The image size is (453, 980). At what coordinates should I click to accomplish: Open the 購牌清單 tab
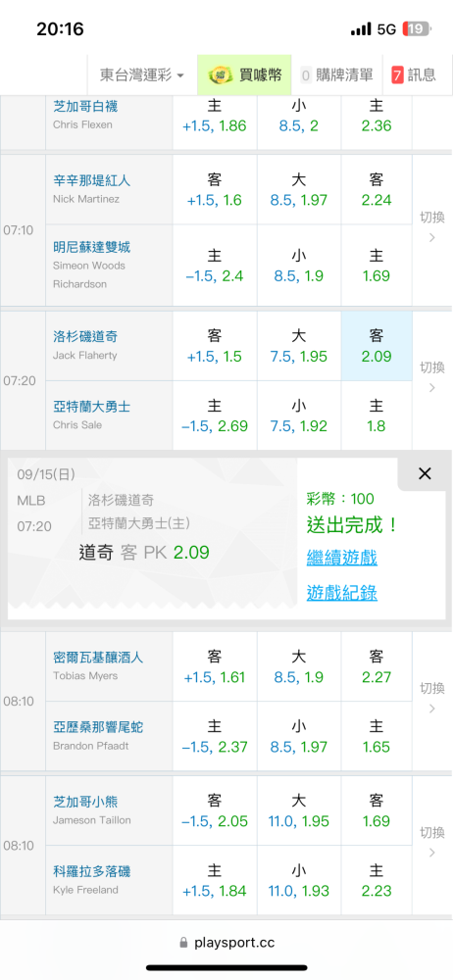(336, 75)
